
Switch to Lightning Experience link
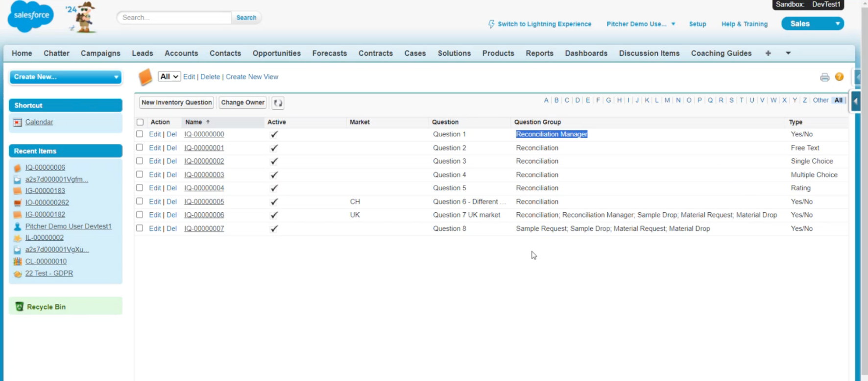(x=544, y=24)
